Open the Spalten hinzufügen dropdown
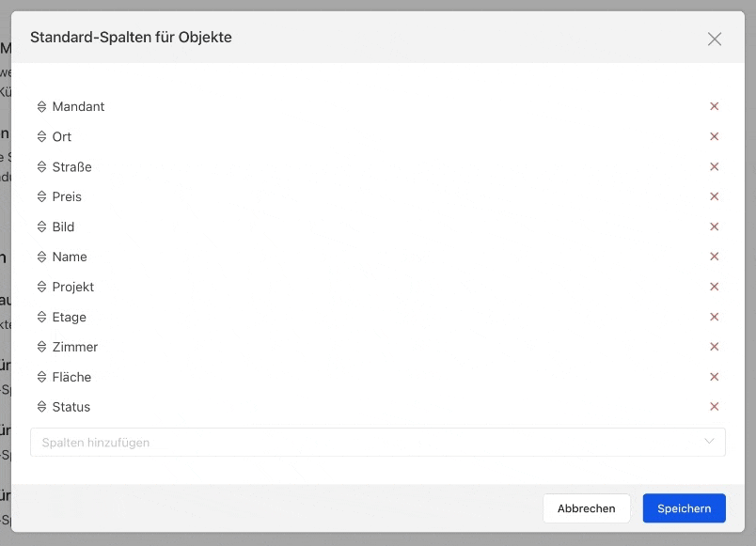The image size is (756, 546). (x=377, y=442)
